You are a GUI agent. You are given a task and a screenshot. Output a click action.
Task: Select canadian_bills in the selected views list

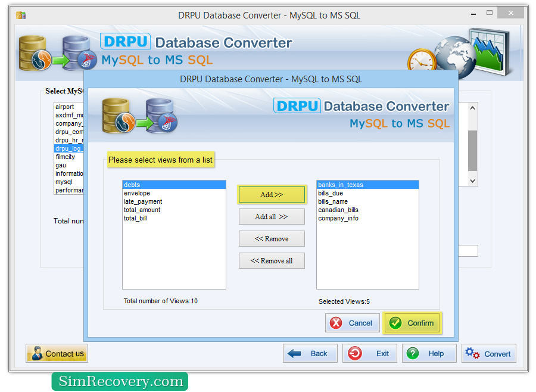click(367, 210)
